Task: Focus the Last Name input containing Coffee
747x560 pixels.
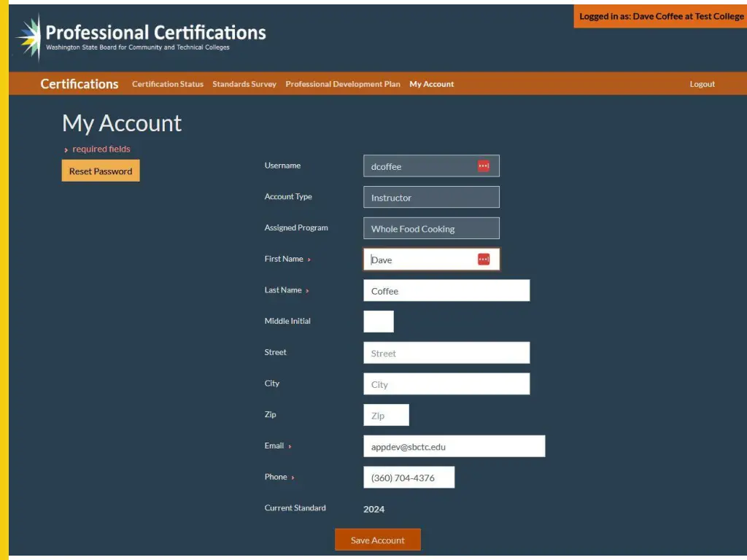Action: pyautogui.click(x=446, y=290)
